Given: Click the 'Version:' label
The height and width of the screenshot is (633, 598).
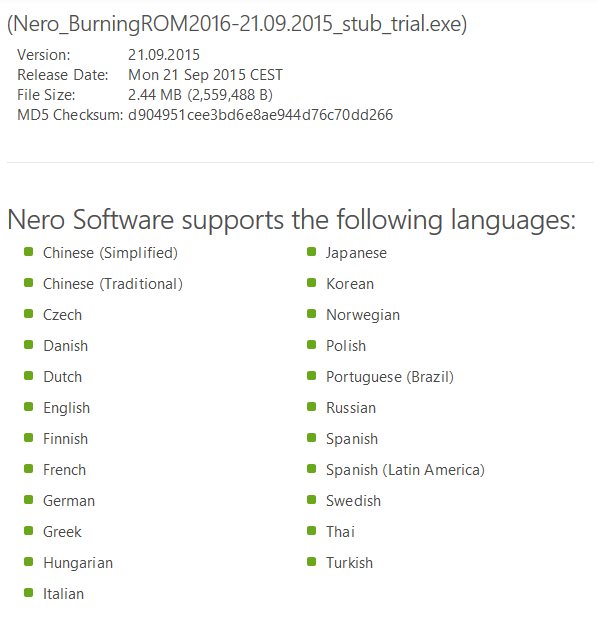Looking at the screenshot, I should 44,55.
